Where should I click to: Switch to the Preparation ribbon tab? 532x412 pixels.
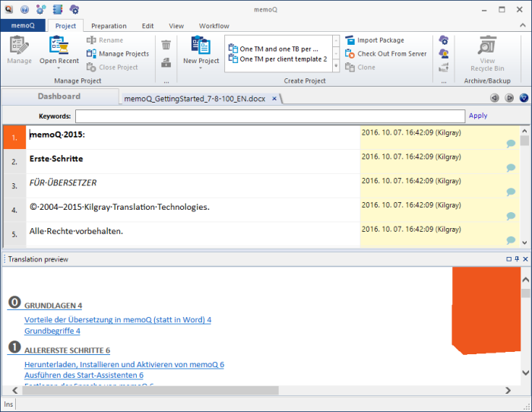(x=109, y=26)
